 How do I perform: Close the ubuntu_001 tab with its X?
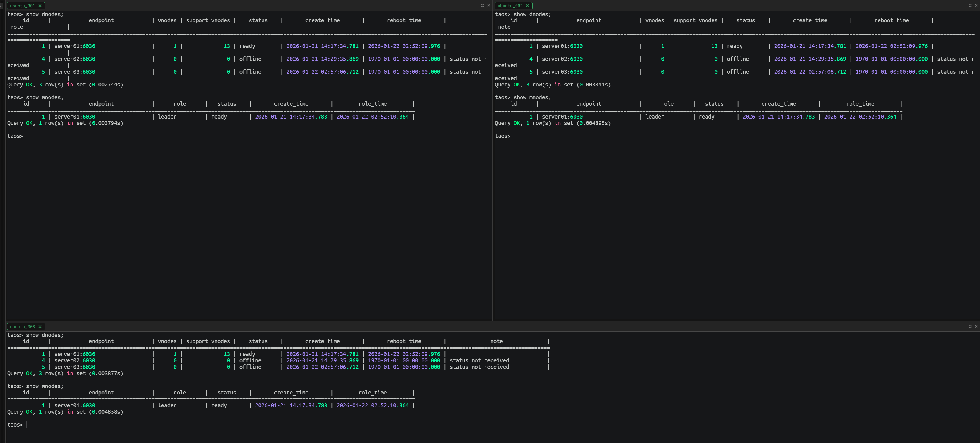click(40, 6)
